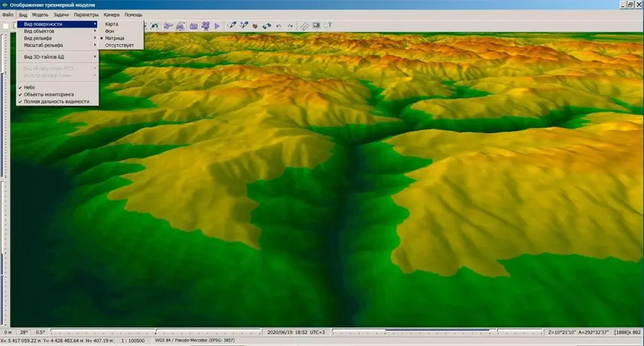
Task: Select the ruler measurement tool icon
Action: coord(304,26)
